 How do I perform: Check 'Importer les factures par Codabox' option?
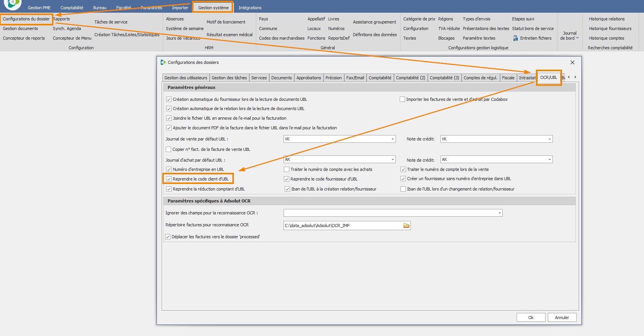(402, 99)
